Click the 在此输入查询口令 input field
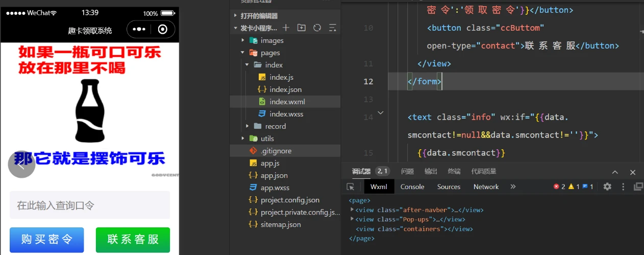The height and width of the screenshot is (255, 644). click(x=90, y=205)
